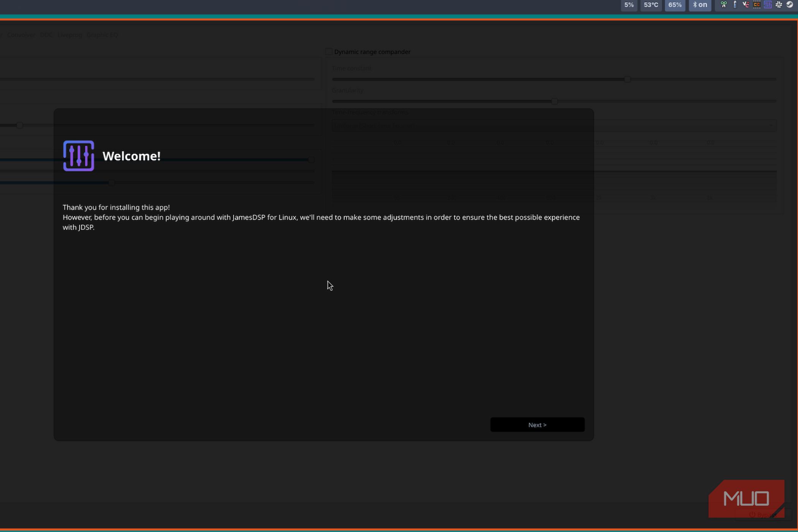Open the Time-frequency transforms dropdown
The width and height of the screenshot is (798, 532).
point(554,125)
